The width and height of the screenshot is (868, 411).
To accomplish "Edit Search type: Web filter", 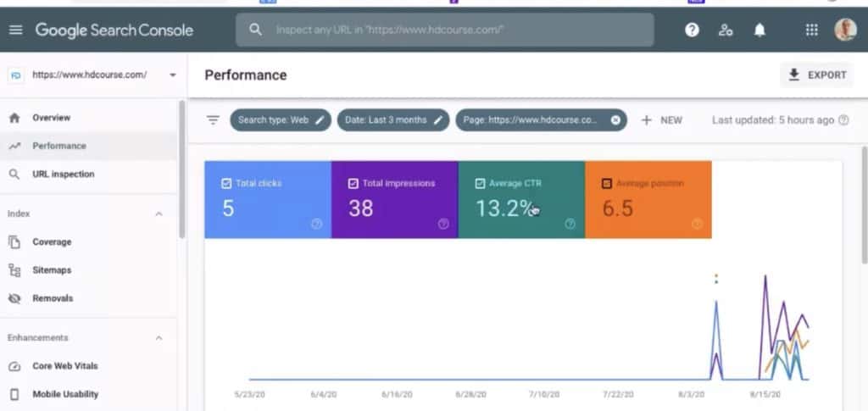I will [281, 120].
